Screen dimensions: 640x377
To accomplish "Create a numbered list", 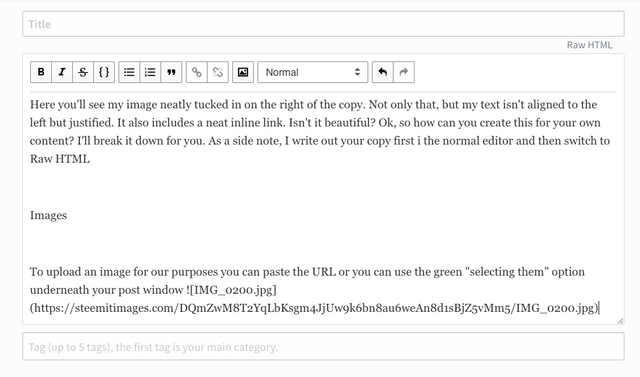I will point(150,72).
